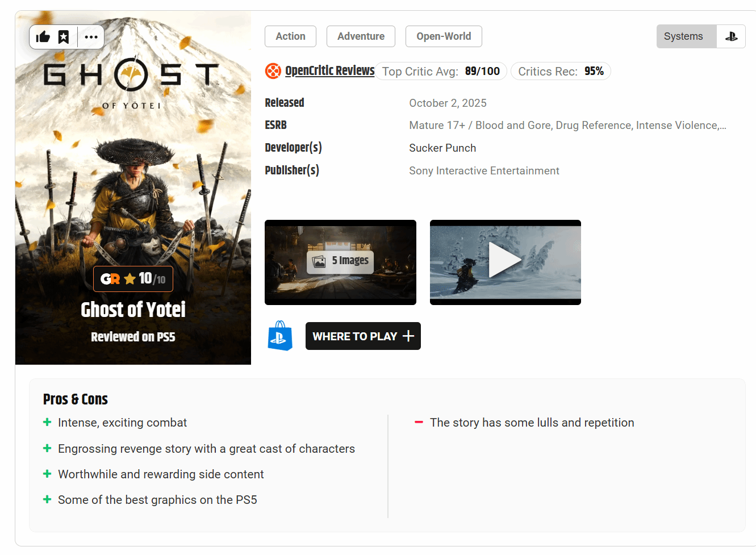Click the thumbs up like icon
Viewport: 756px width, 555px height.
coord(43,37)
